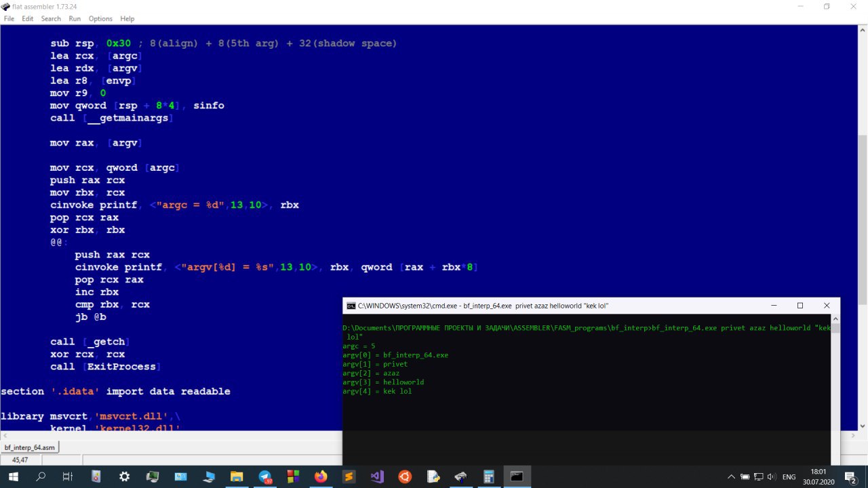Viewport: 868px width, 488px height.
Task: Open Firefox from the taskbar
Action: pyautogui.click(x=321, y=476)
